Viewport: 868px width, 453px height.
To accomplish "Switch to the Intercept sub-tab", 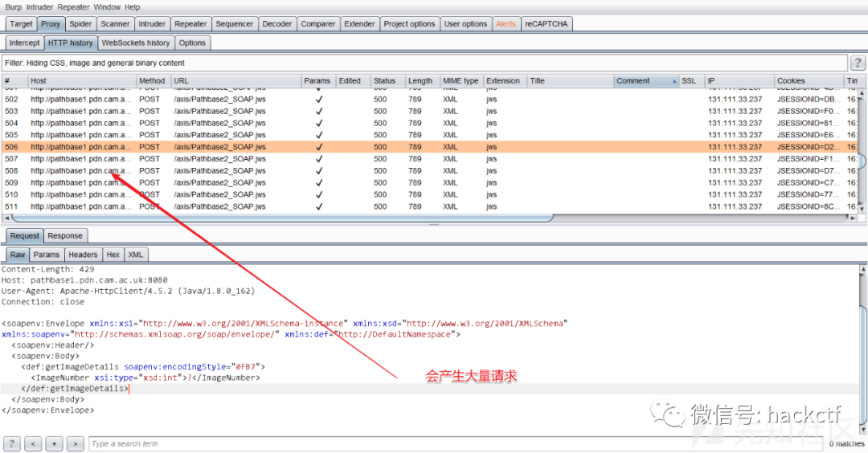I will coord(24,43).
